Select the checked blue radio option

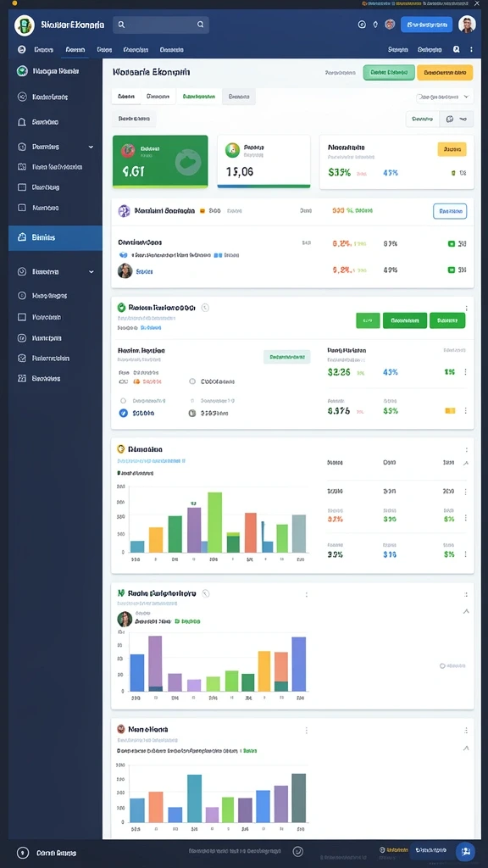pos(123,413)
